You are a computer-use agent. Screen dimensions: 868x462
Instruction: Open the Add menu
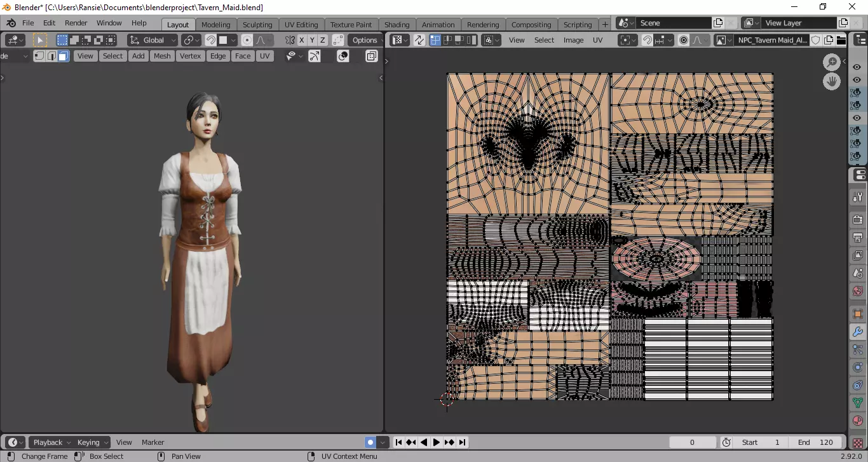(138, 56)
